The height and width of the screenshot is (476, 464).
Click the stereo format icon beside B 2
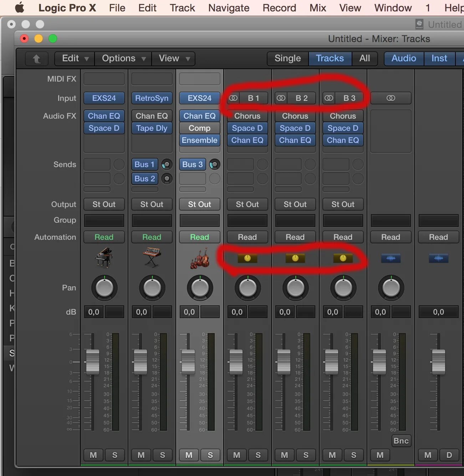coord(281,98)
